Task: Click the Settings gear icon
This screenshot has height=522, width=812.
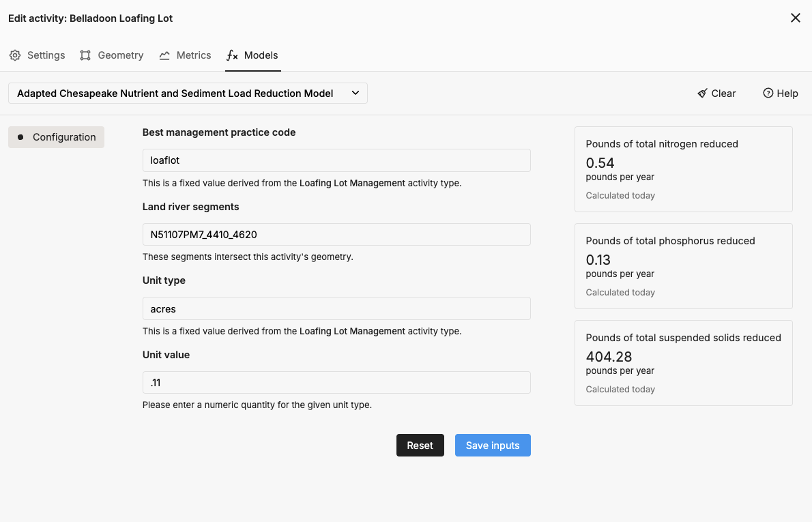Action: 15,55
